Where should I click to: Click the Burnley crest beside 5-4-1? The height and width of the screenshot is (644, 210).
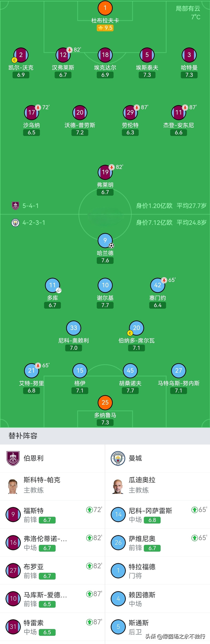click(x=15, y=206)
